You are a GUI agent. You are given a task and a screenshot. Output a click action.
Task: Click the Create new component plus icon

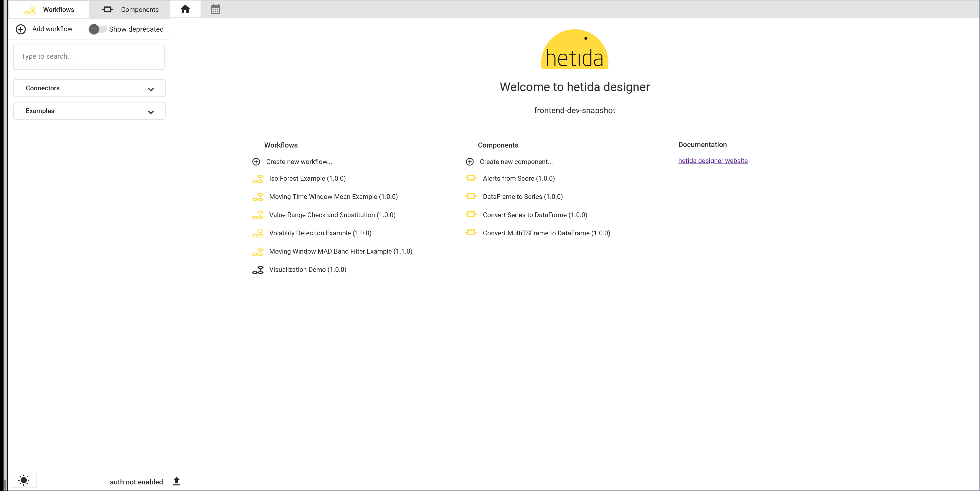[470, 162]
